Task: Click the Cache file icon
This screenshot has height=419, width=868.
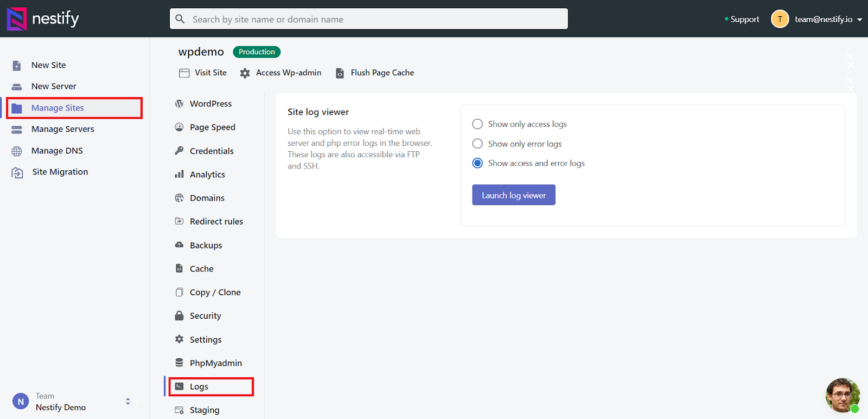Action: coord(179,268)
